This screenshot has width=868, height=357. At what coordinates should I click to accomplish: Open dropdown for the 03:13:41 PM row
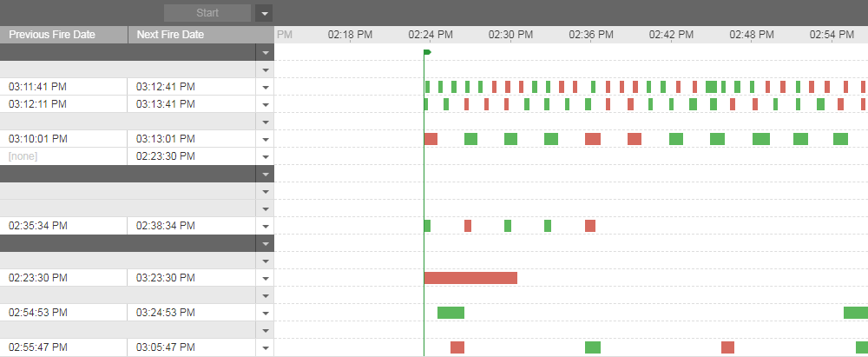pos(266,104)
